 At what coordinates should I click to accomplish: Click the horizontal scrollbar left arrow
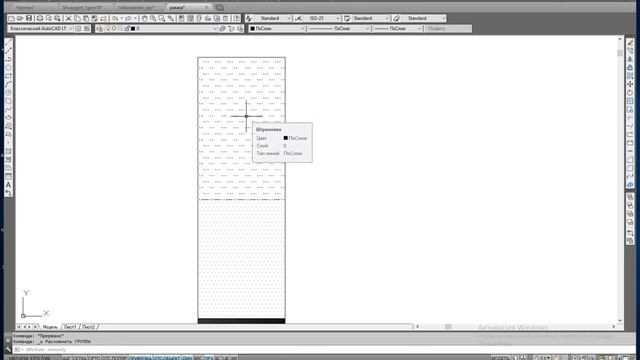click(x=417, y=327)
